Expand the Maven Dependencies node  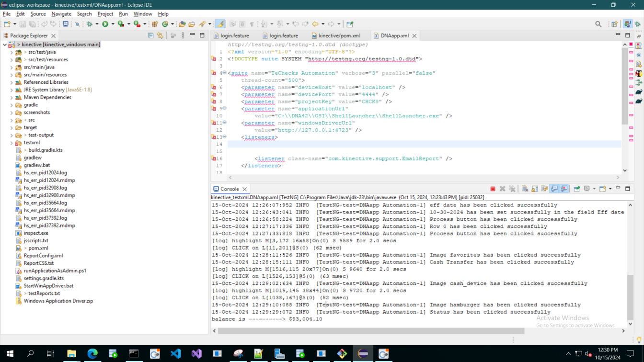click(x=11, y=97)
